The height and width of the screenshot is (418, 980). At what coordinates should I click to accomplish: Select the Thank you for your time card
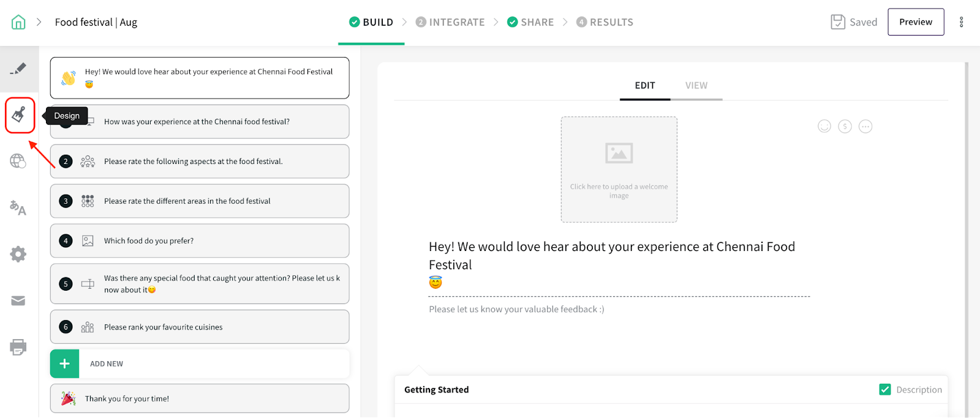[x=200, y=398]
